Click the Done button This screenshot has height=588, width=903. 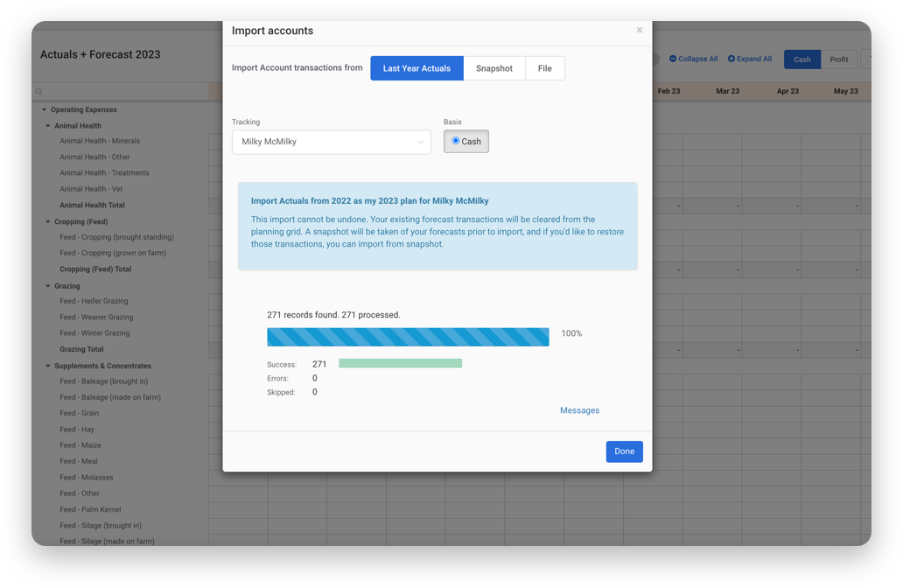(x=624, y=451)
